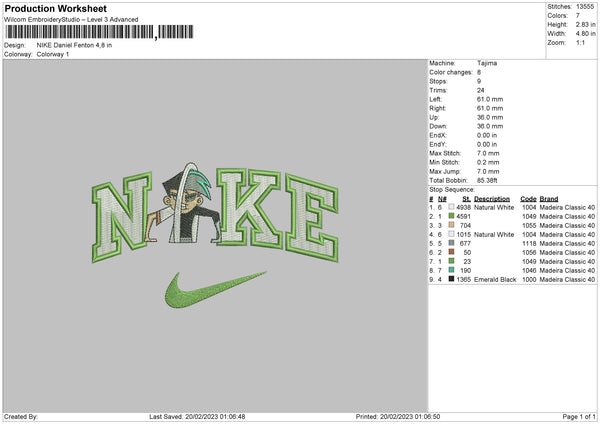Click the green swatch in stop row 2

point(451,216)
